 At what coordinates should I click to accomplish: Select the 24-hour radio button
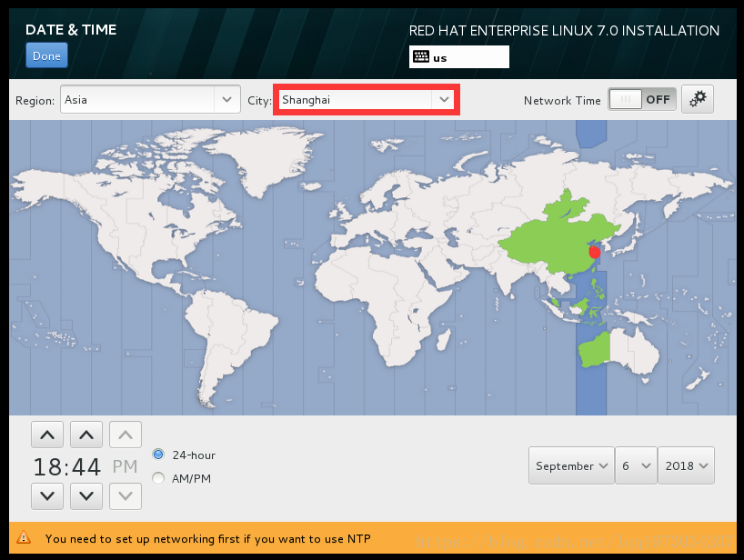pos(158,455)
